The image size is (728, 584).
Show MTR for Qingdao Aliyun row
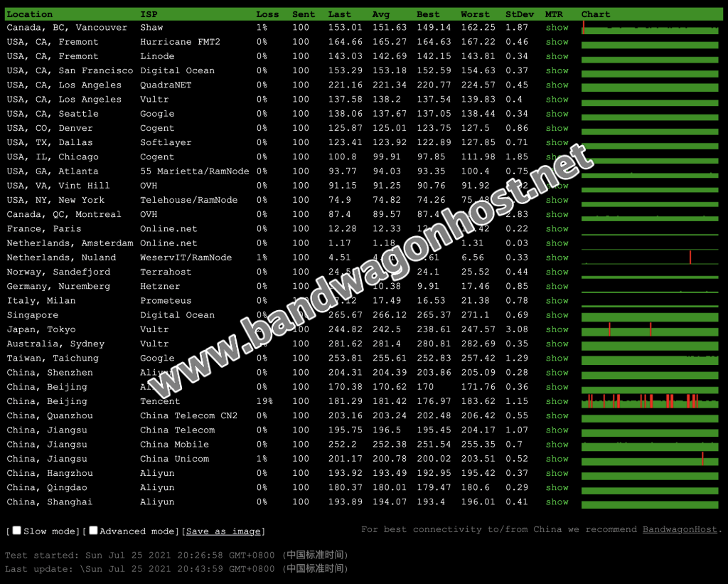(557, 487)
